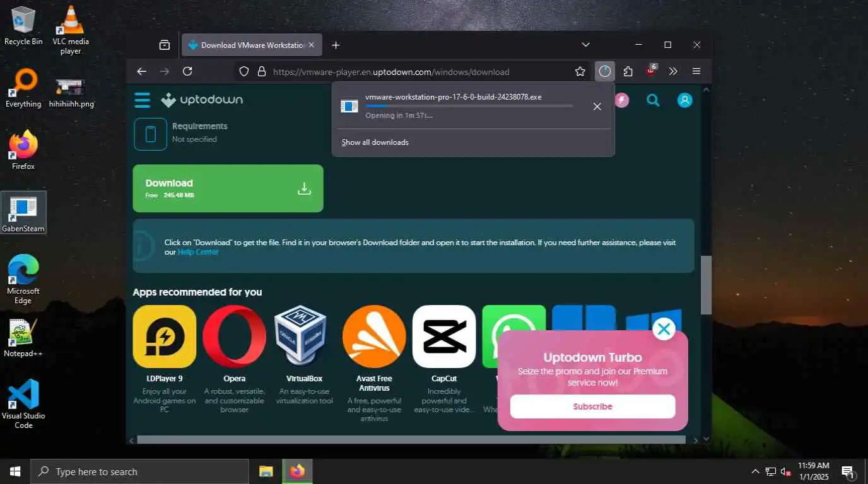This screenshot has width=868, height=484.
Task: Select the GabenSteam desktop shortcut
Action: pos(23,212)
